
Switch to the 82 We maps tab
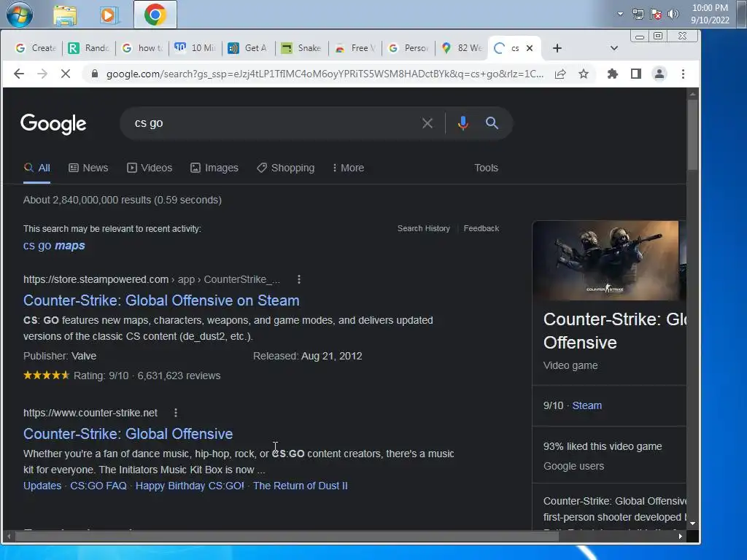(x=462, y=48)
